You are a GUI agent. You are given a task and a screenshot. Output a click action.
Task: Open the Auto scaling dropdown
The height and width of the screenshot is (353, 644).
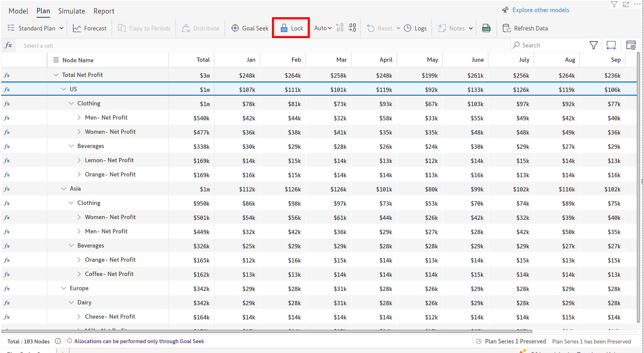(323, 28)
